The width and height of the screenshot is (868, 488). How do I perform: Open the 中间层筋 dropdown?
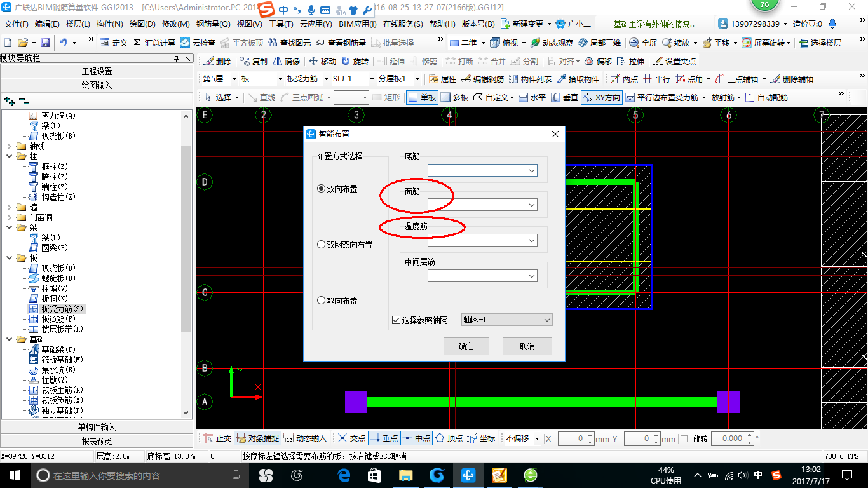[532, 276]
